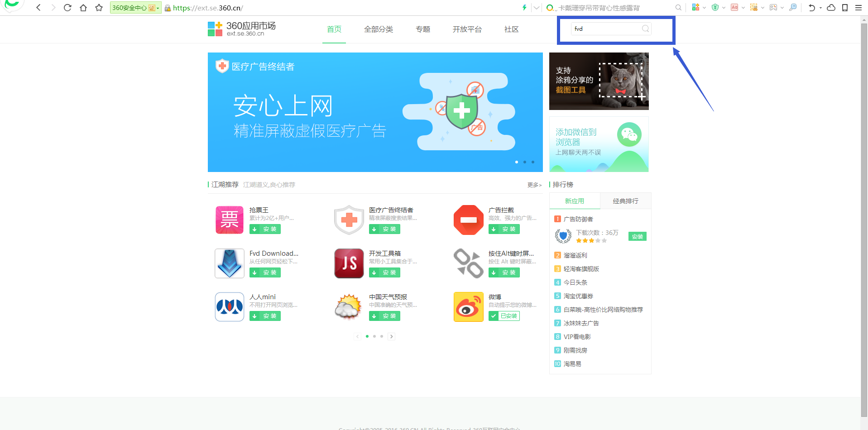Expand dropdown beside screenshot scissors icon
This screenshot has height=430, width=868.
pos(762,8)
